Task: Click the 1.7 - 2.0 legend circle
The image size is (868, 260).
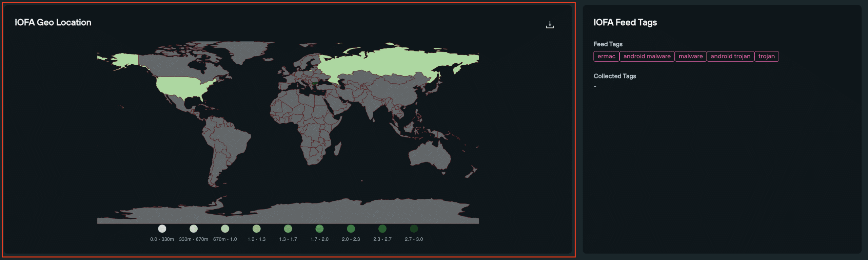Action: point(319,229)
